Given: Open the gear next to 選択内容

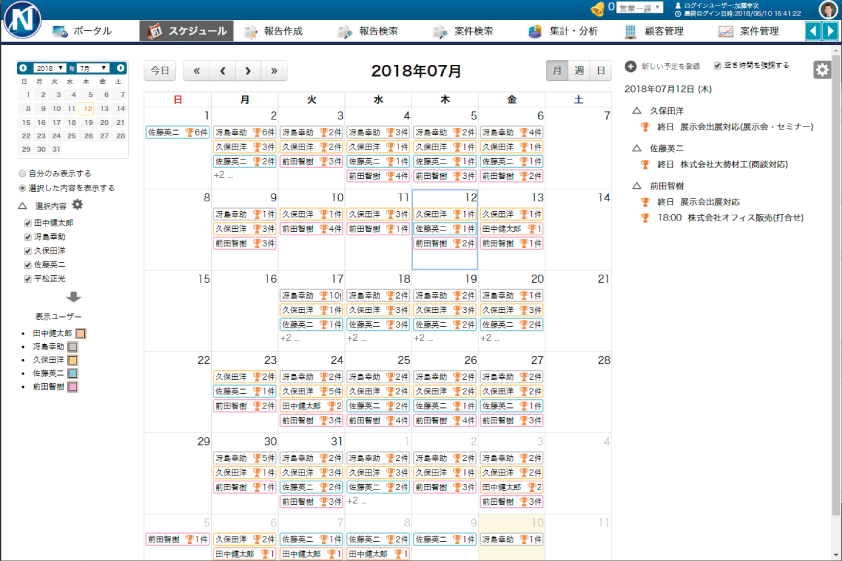Looking at the screenshot, I should click(78, 205).
